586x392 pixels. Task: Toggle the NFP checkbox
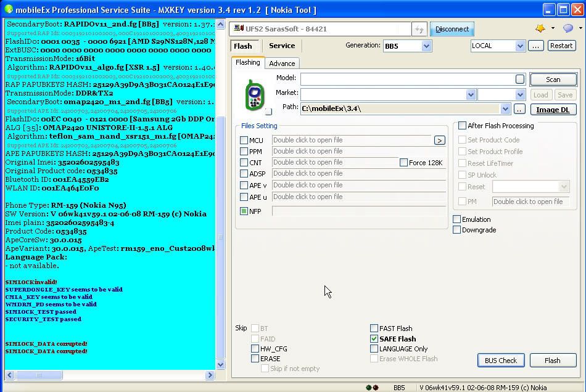[x=244, y=211]
